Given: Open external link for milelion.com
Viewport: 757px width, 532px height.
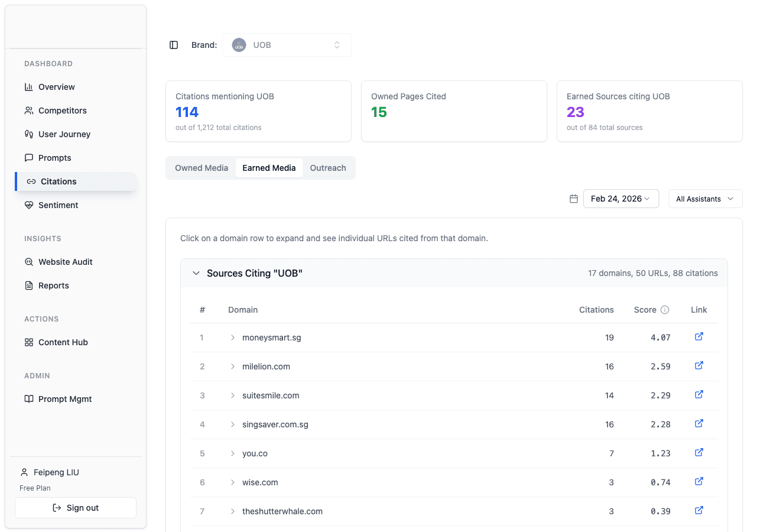Looking at the screenshot, I should pos(698,366).
